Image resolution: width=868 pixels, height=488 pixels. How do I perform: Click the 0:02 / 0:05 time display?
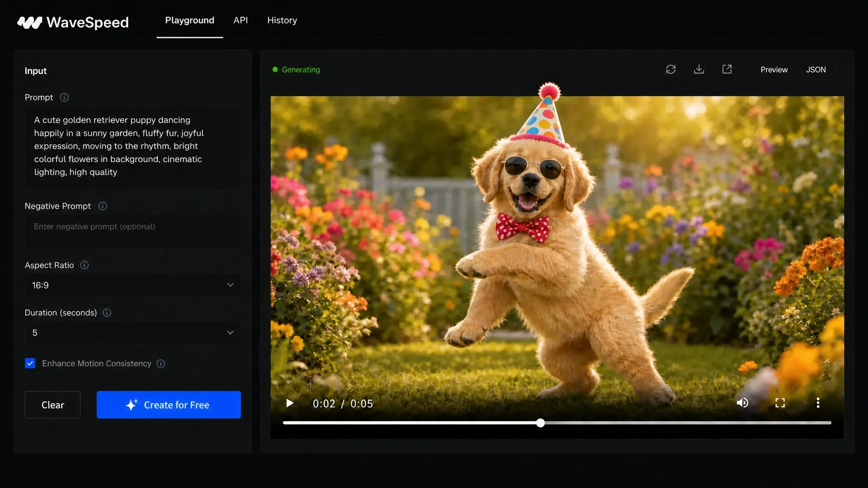342,404
